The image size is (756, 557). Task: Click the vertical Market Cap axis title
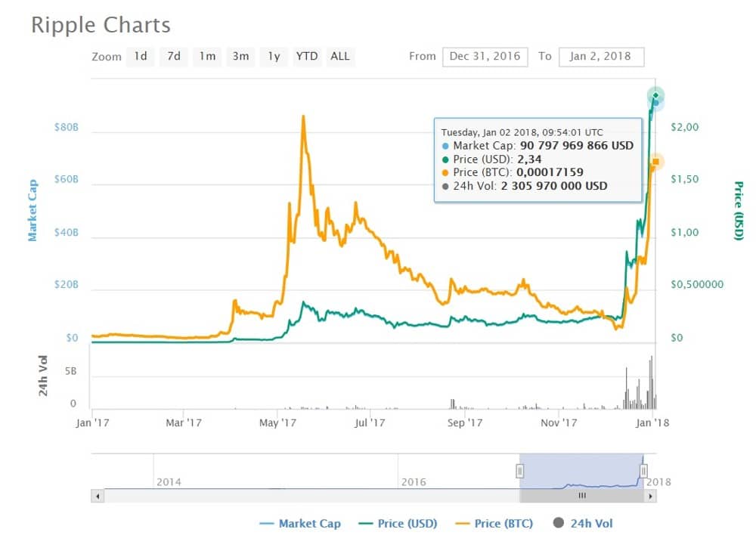click(x=33, y=210)
